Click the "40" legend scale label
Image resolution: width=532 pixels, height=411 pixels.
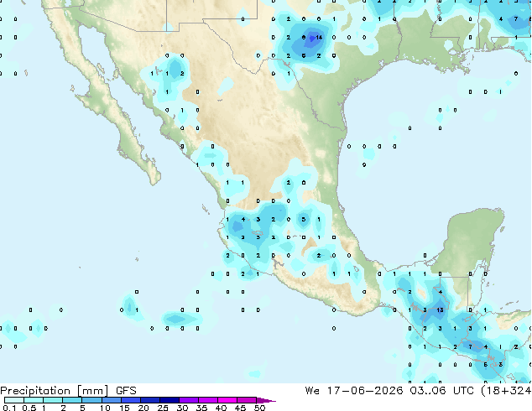tap(222, 408)
